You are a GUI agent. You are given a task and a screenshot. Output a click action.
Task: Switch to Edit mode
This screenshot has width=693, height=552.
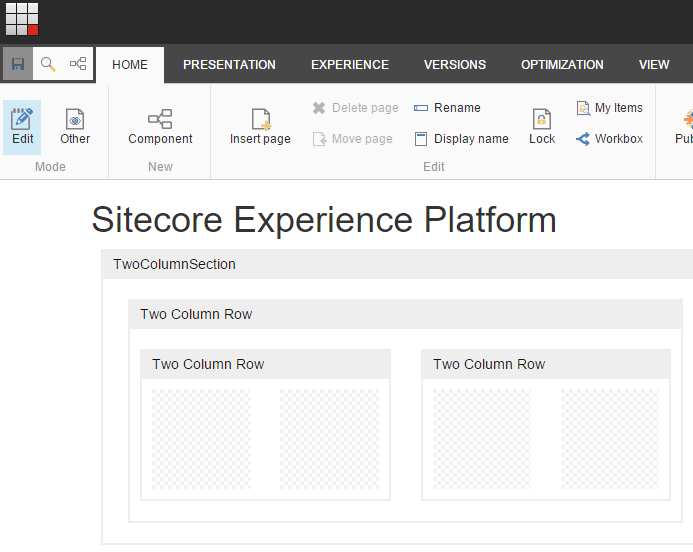pos(22,127)
